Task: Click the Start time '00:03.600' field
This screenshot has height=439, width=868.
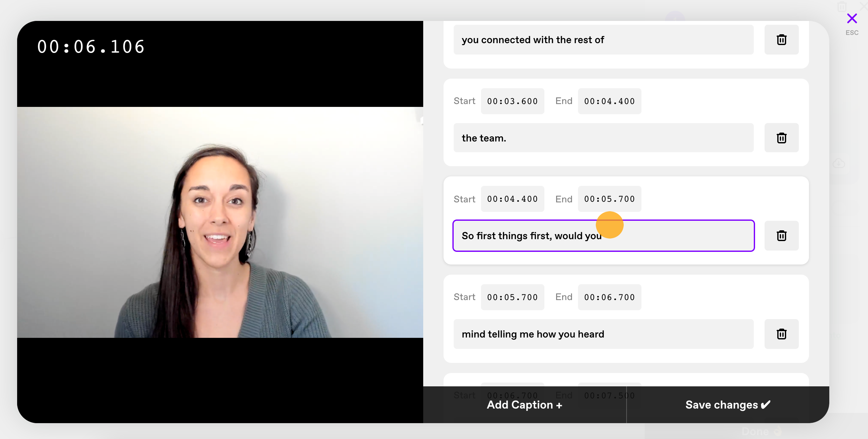Action: [x=512, y=101]
